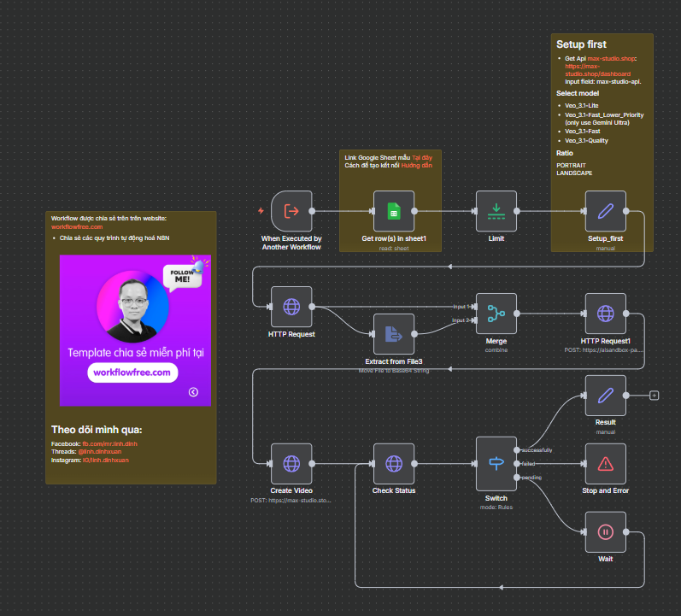
Task: Select the 'HTTP Request' globe node
Action: [x=291, y=307]
